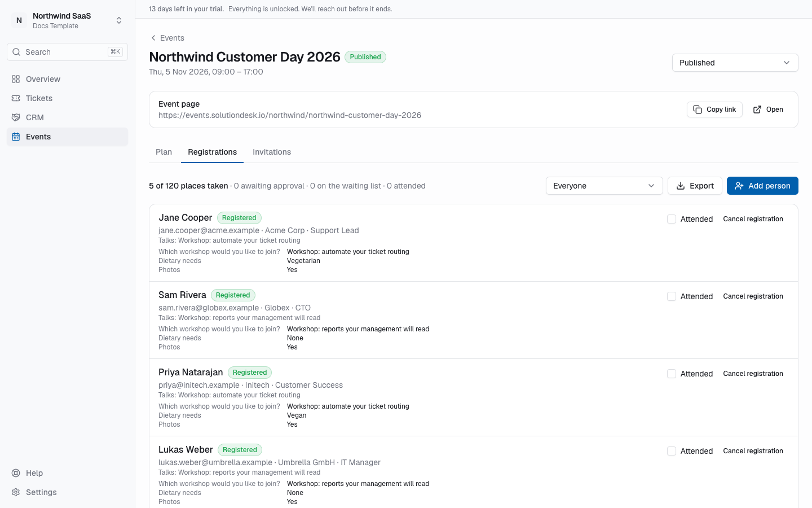Cancel registration for Jane Cooper
812x508 pixels.
pyautogui.click(x=753, y=219)
